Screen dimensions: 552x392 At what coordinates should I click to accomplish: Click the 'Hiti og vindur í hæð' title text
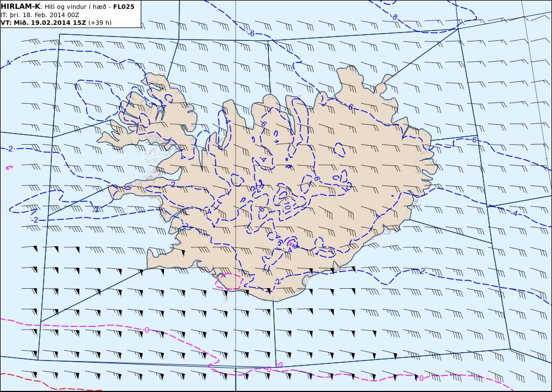75,7
